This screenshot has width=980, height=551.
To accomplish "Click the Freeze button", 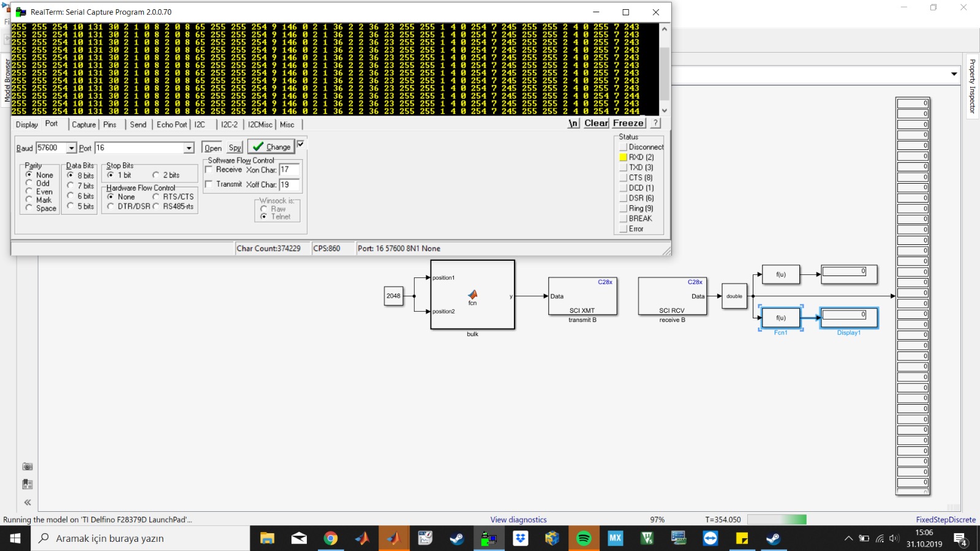I will (x=628, y=123).
